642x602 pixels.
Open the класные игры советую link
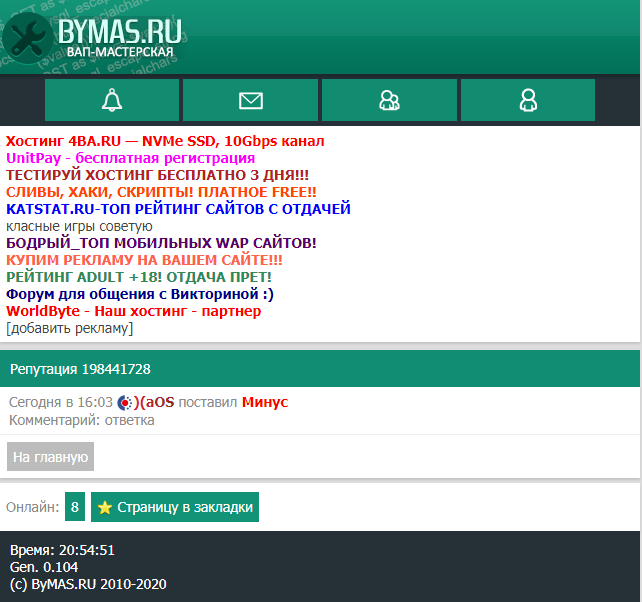pyautogui.click(x=79, y=226)
